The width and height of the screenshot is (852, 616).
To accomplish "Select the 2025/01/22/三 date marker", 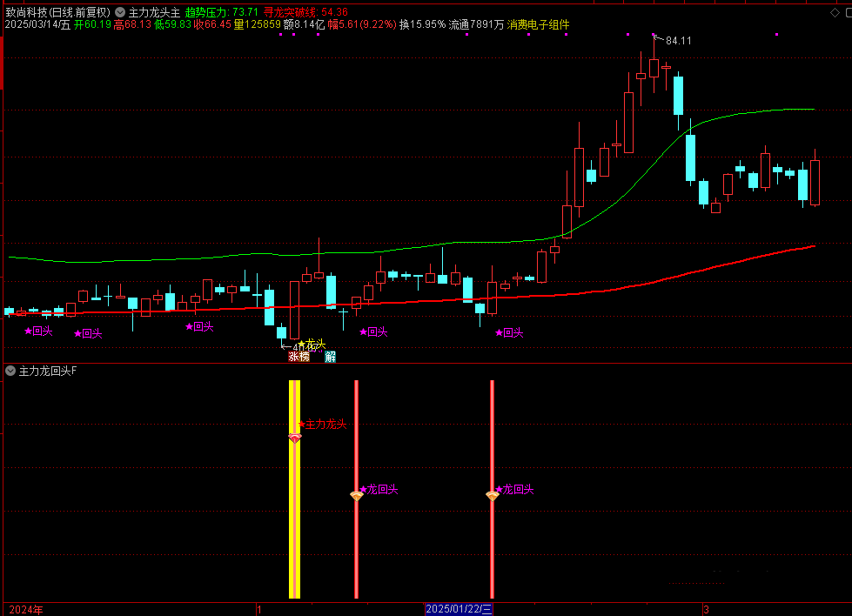I will coord(459,609).
